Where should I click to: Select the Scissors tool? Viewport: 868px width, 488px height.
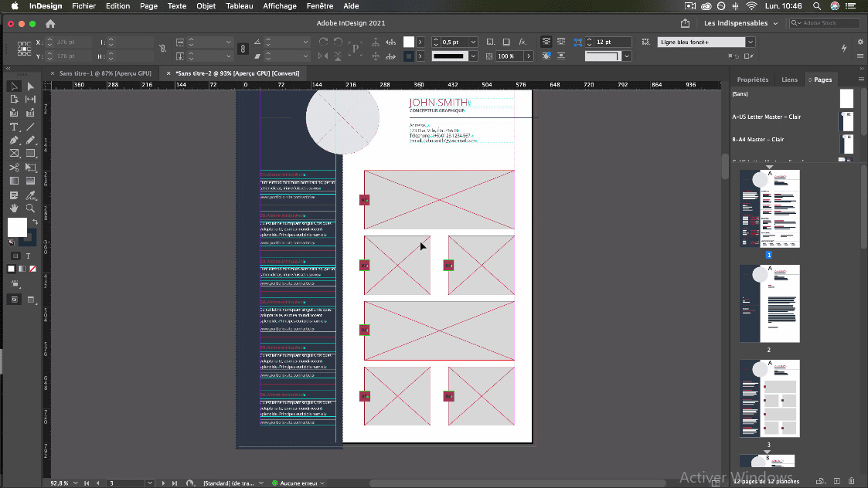[13, 165]
